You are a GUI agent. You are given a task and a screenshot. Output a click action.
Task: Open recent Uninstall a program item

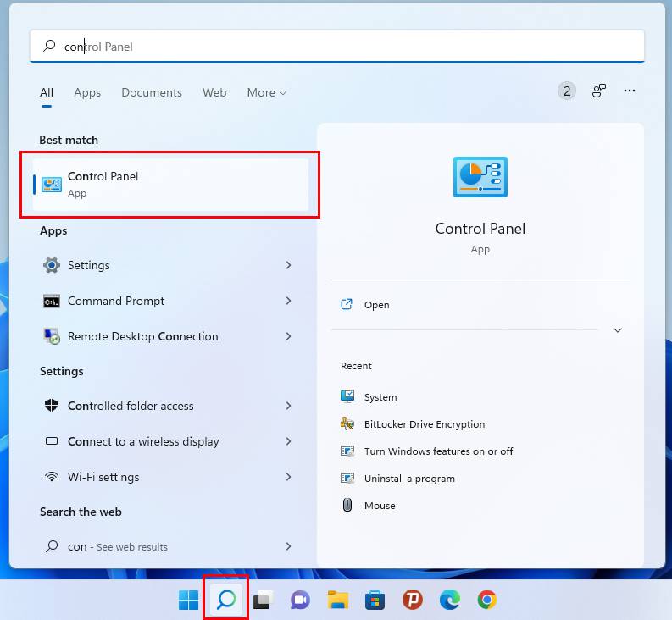(408, 479)
